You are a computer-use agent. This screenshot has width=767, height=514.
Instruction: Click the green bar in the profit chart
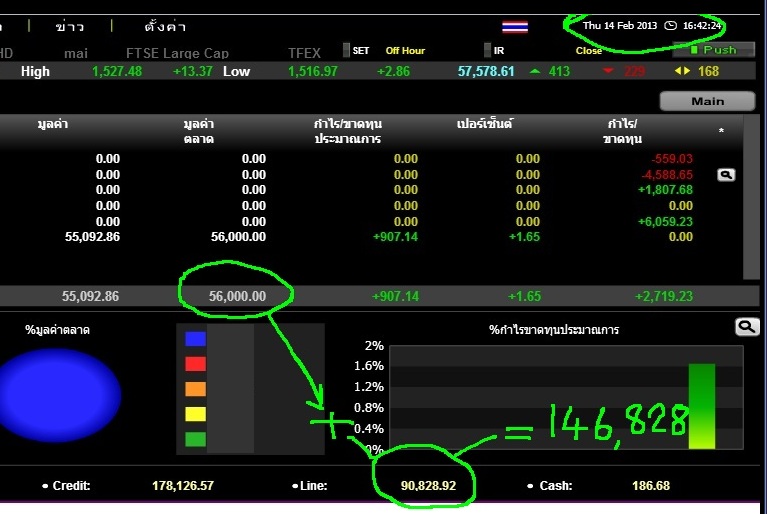pyautogui.click(x=701, y=406)
